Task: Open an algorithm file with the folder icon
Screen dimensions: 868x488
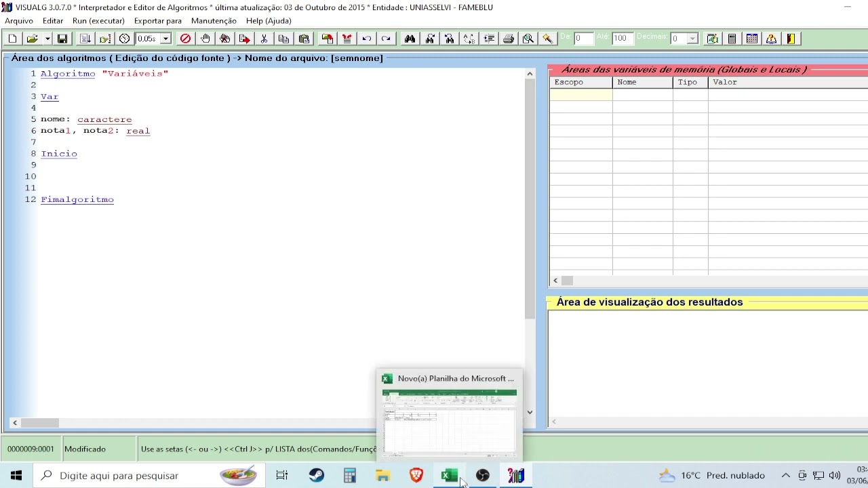Action: (x=31, y=39)
